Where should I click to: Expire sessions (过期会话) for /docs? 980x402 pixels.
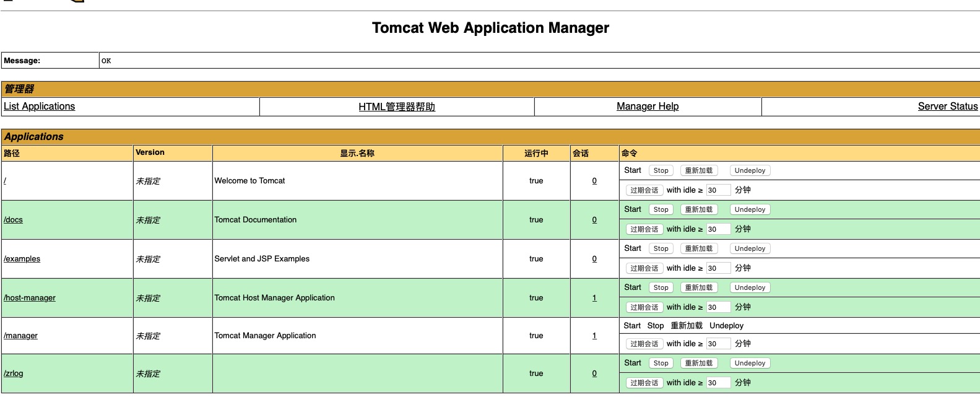(x=644, y=229)
